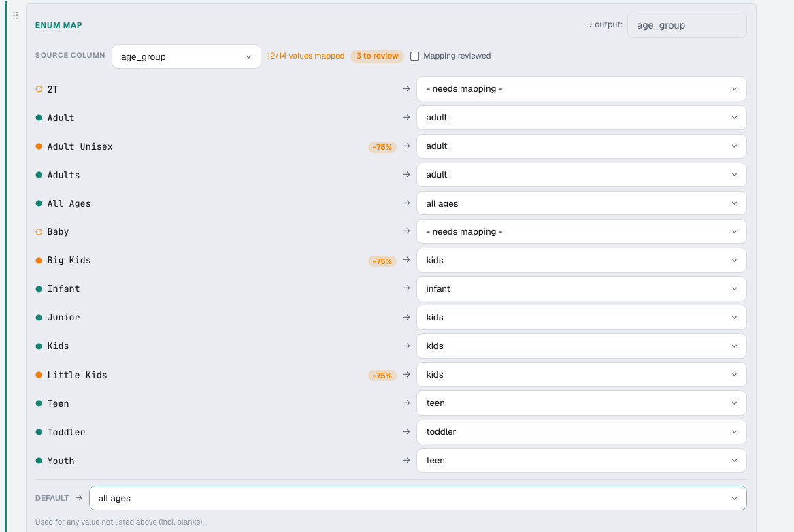794x532 pixels.
Task: Click the ENUM MAP heading
Action: click(x=59, y=25)
